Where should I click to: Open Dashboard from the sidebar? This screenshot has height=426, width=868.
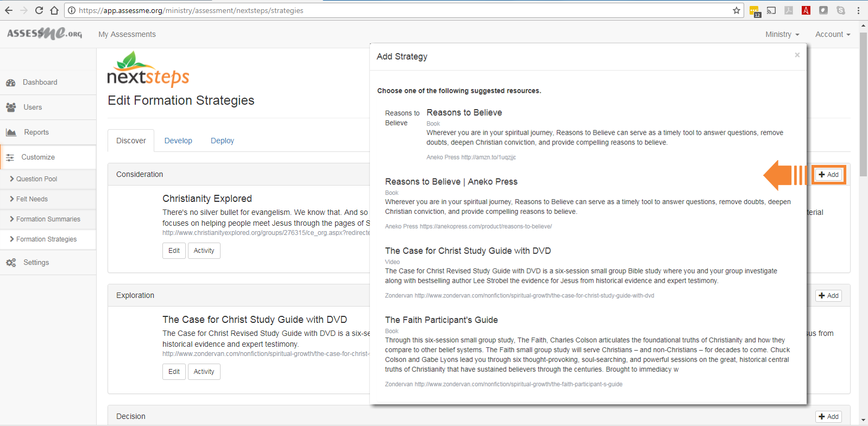48,82
